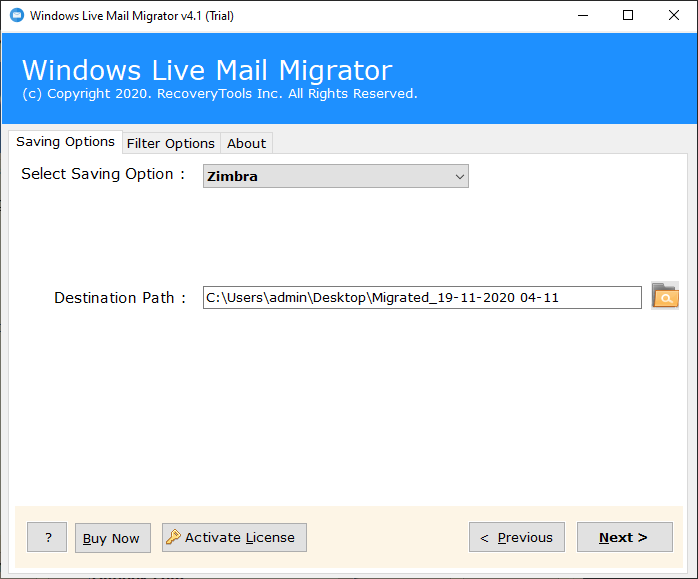Close the Windows Live Mail Migrator window
This screenshot has width=698, height=579.
pos(674,16)
